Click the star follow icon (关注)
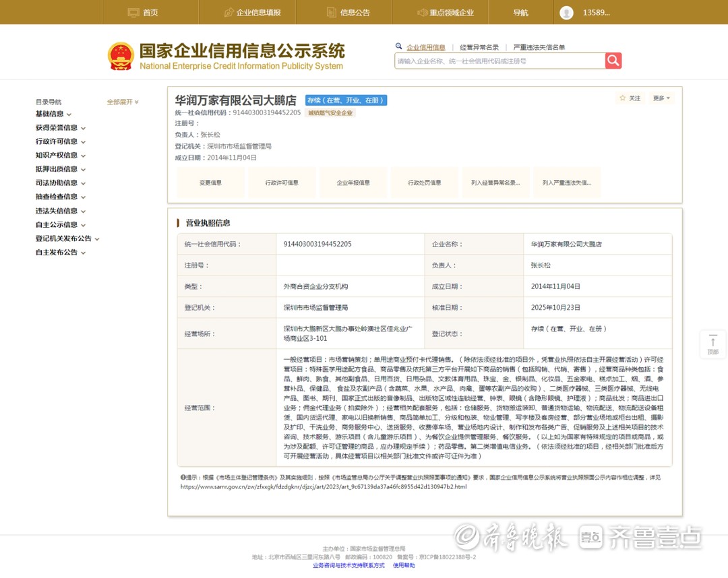The image size is (728, 578). (623, 98)
